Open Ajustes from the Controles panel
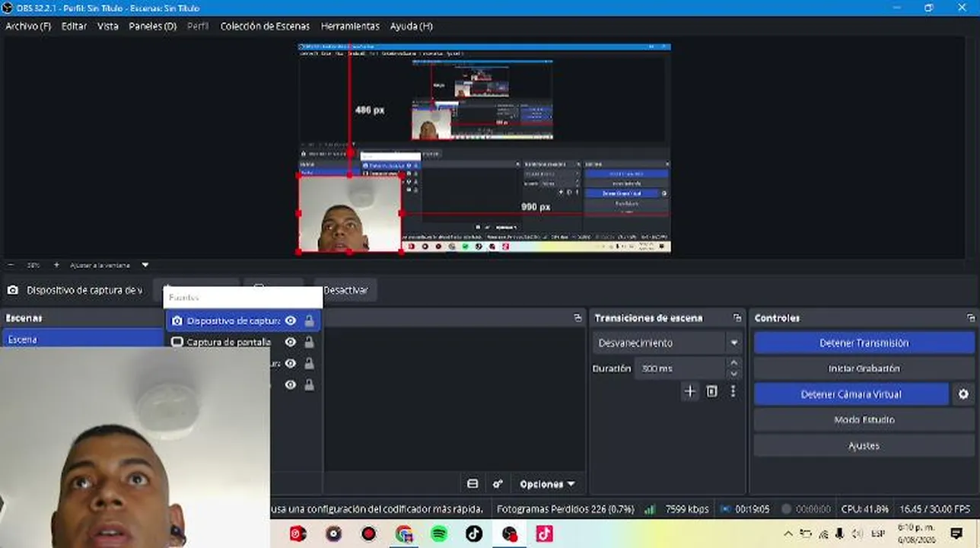Viewport: 980px width, 548px height. point(864,446)
